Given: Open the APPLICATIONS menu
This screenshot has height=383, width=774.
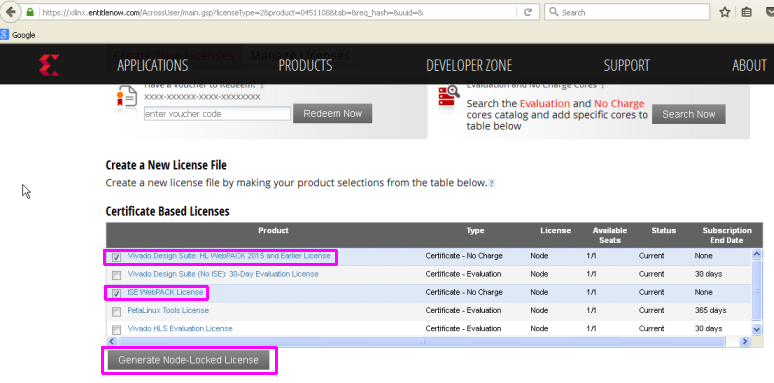Looking at the screenshot, I should [x=153, y=65].
